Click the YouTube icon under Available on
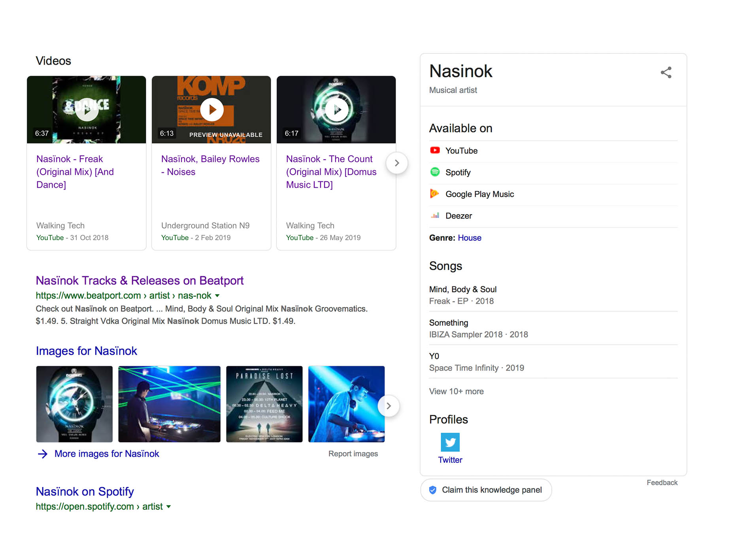The image size is (747, 560). [435, 150]
